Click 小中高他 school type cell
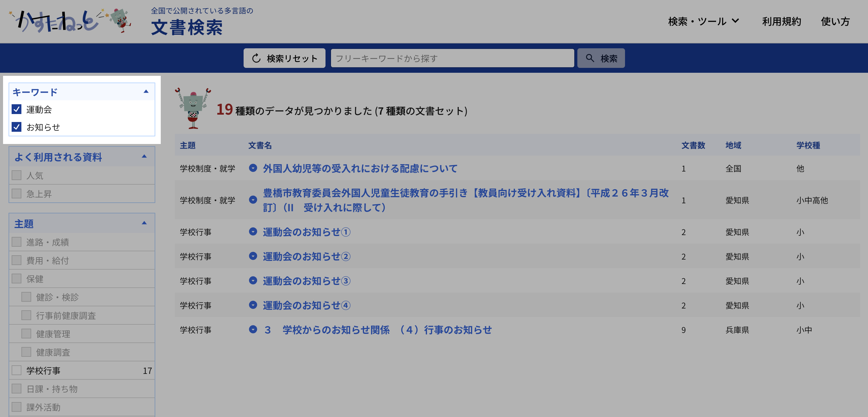The width and height of the screenshot is (868, 417). click(812, 200)
